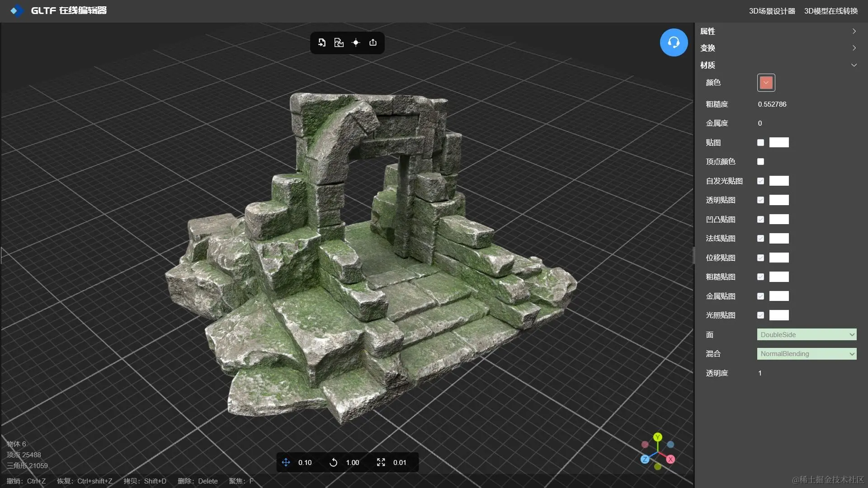Screen dimensions: 868x488
Task: Open the NormalBlending dropdown
Action: coord(807,354)
